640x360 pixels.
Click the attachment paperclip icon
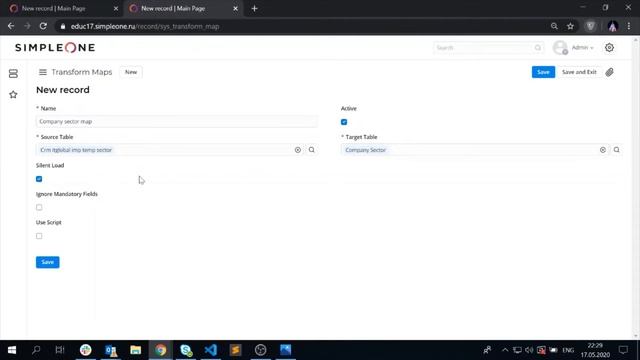tap(609, 72)
